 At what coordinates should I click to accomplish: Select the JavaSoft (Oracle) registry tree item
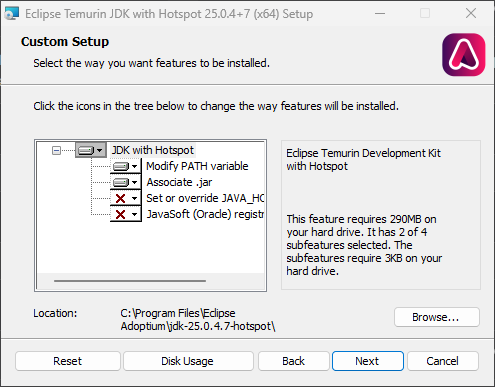(205, 214)
